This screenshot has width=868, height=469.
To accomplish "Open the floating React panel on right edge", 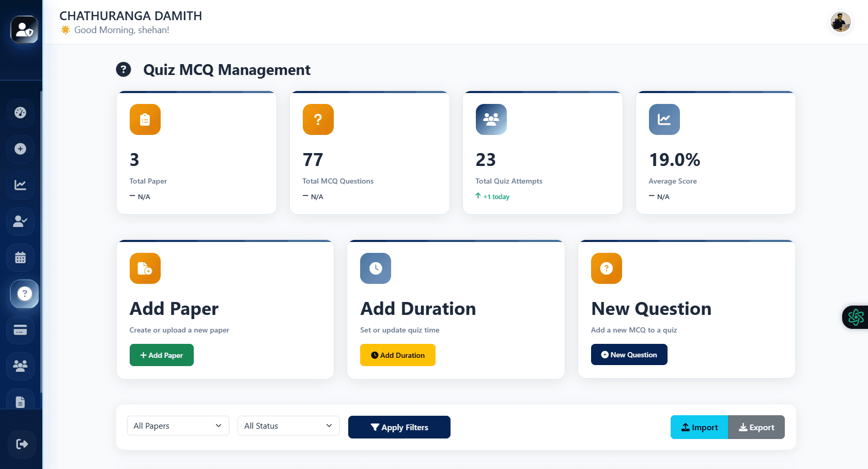I will 856,317.
